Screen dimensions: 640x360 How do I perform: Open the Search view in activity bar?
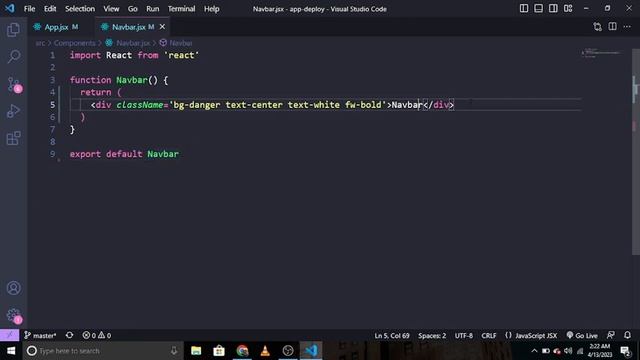pyautogui.click(x=13, y=57)
